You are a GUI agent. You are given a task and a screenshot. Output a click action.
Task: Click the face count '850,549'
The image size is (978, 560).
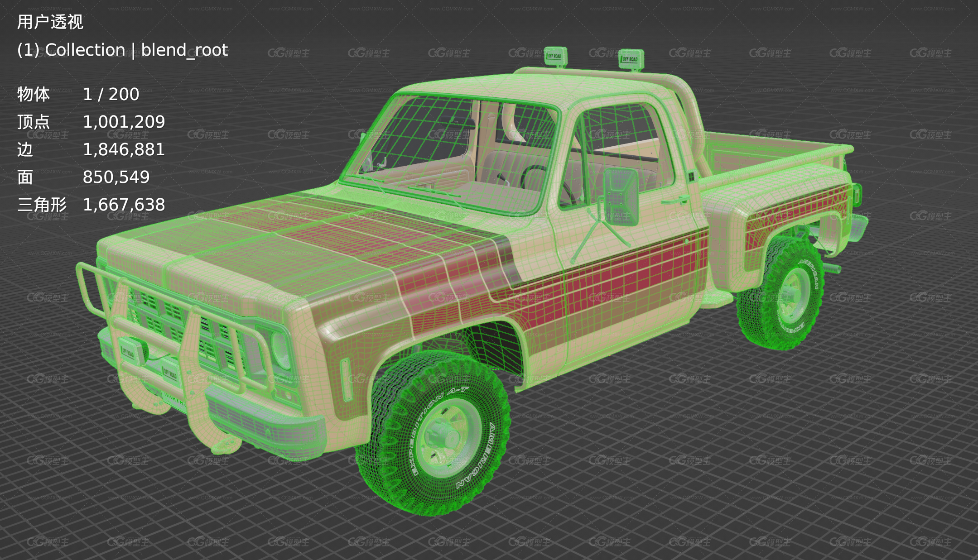pyautogui.click(x=116, y=177)
